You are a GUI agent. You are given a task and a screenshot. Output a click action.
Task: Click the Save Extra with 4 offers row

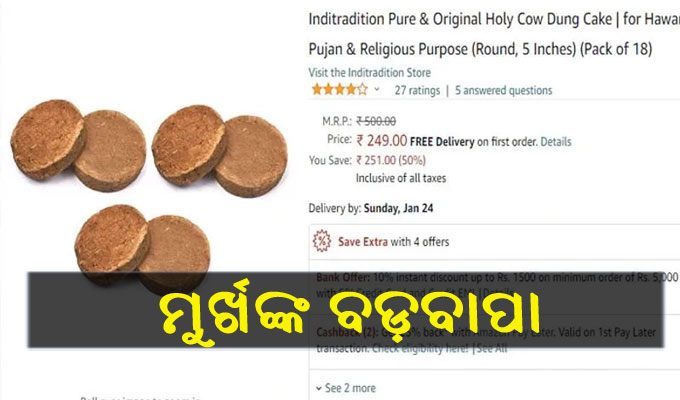(x=494, y=242)
